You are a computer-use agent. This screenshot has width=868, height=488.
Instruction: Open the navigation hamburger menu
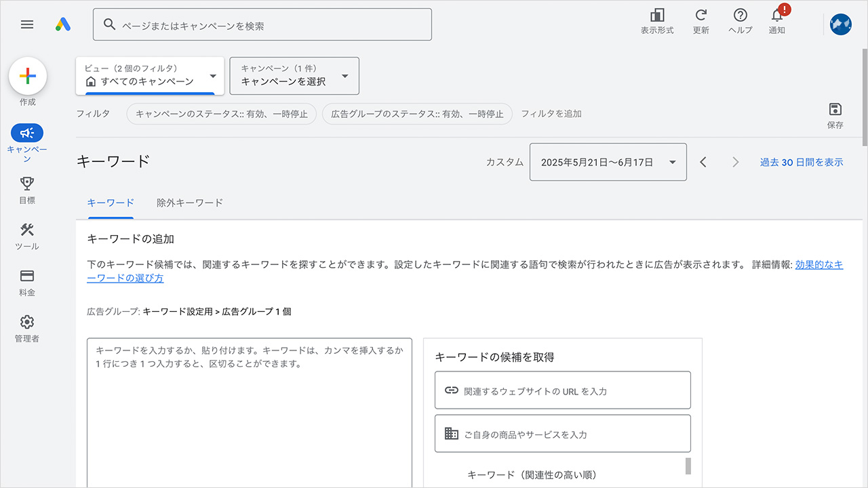pos(27,24)
